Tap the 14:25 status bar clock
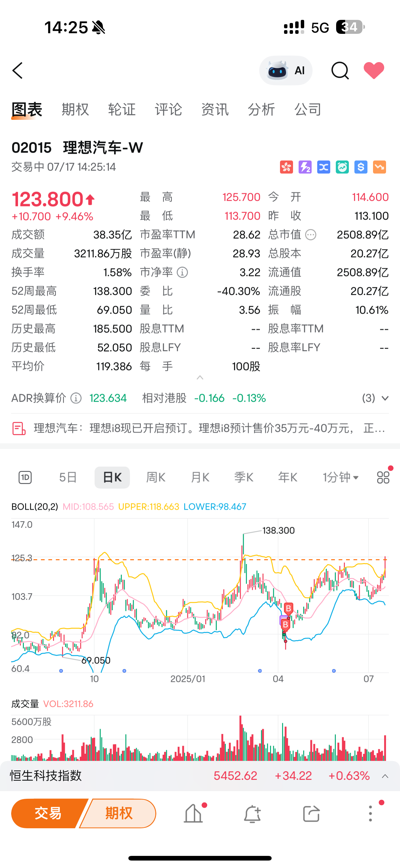 tap(66, 28)
